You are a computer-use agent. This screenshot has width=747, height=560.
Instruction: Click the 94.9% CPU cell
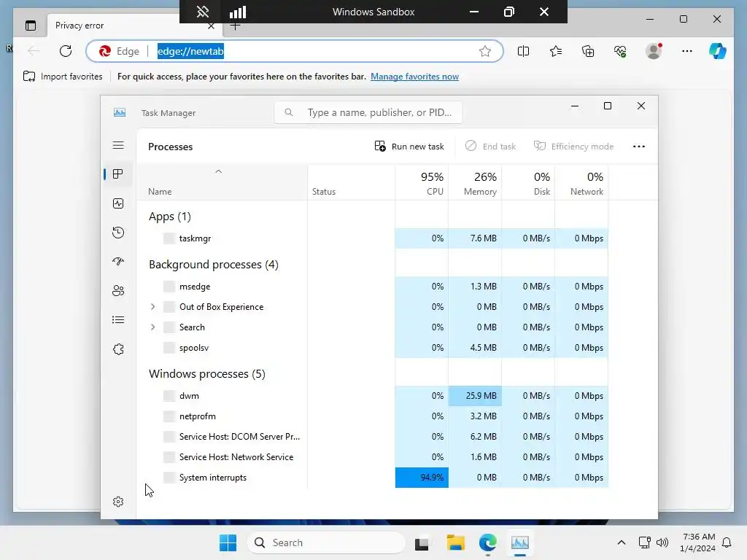[422, 478]
